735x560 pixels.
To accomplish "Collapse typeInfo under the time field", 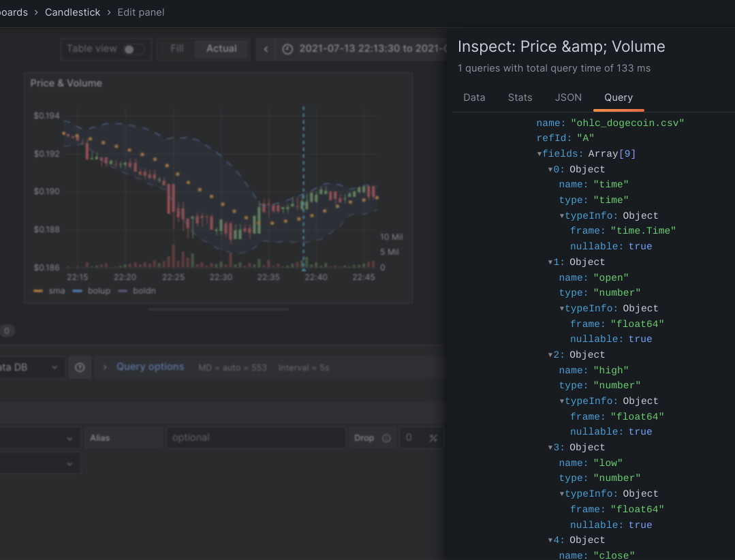I will [562, 215].
